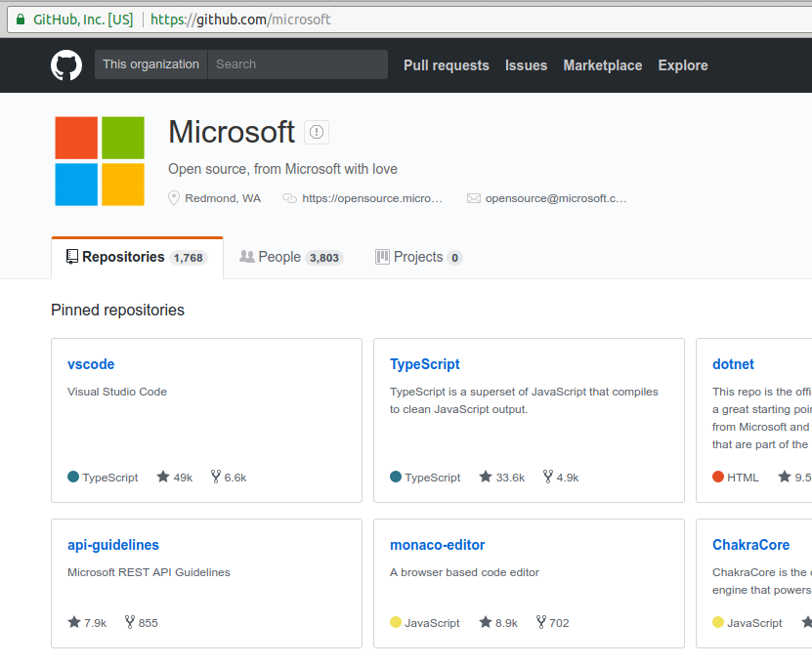Click 'Microsoft REST API Guidelines' description
The height and width of the screenshot is (666, 812).
(149, 572)
